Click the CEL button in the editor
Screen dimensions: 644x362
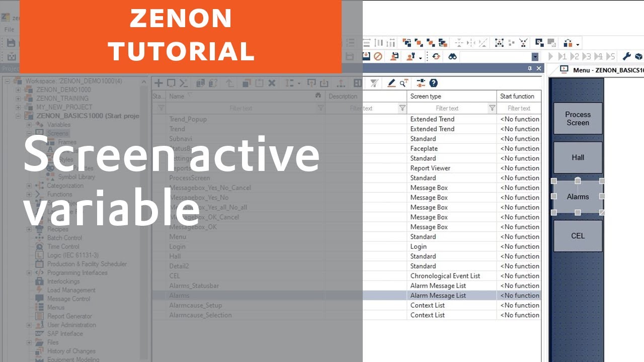pyautogui.click(x=578, y=236)
